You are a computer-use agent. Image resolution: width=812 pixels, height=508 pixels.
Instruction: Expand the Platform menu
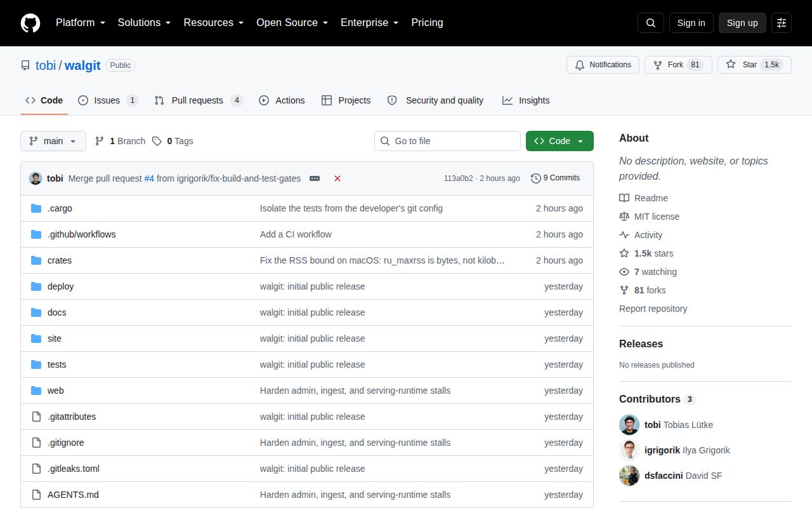80,23
